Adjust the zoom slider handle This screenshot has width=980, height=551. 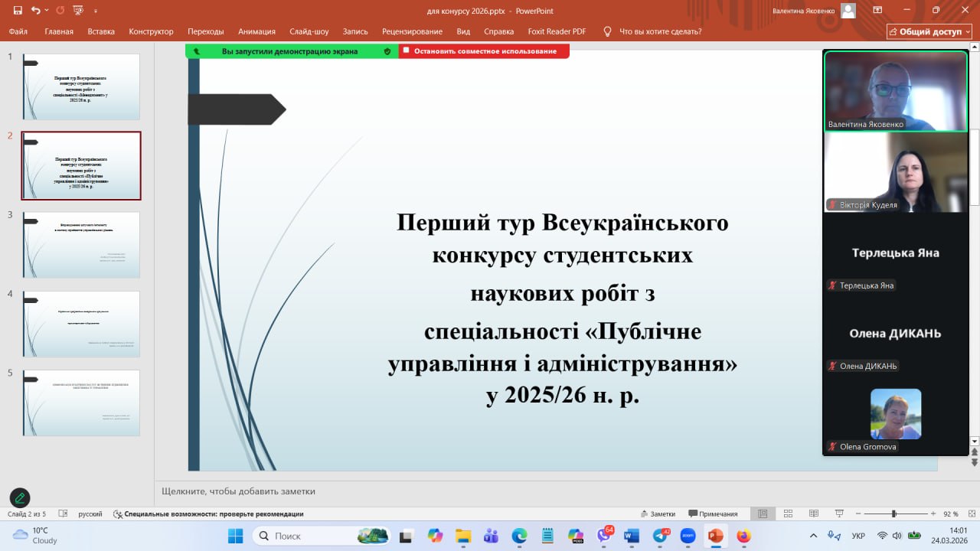click(x=893, y=514)
